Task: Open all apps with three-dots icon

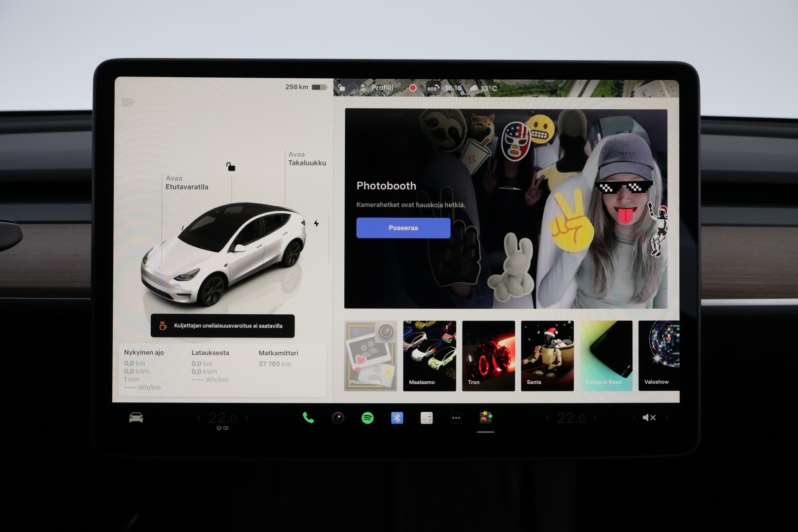Action: pos(456,418)
